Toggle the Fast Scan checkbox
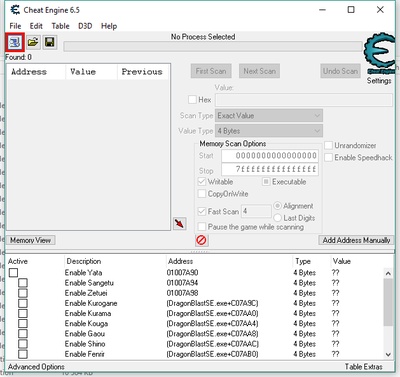This screenshot has height=377, width=400. coord(202,211)
